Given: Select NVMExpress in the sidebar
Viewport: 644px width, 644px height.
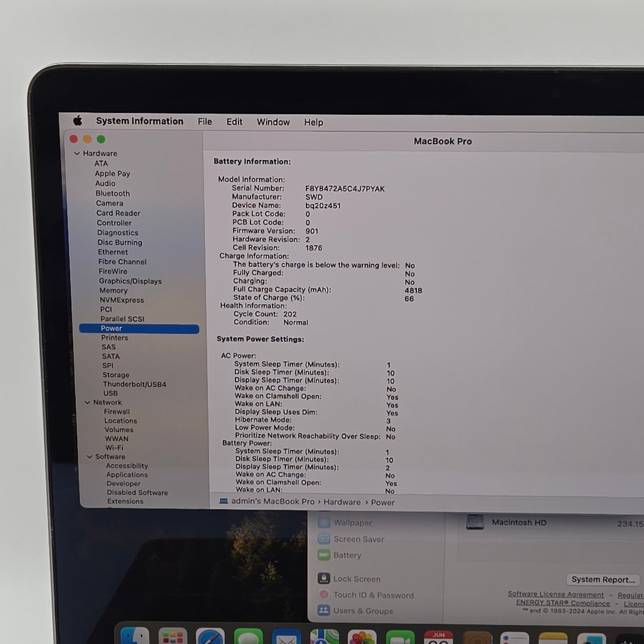Looking at the screenshot, I should 122,300.
